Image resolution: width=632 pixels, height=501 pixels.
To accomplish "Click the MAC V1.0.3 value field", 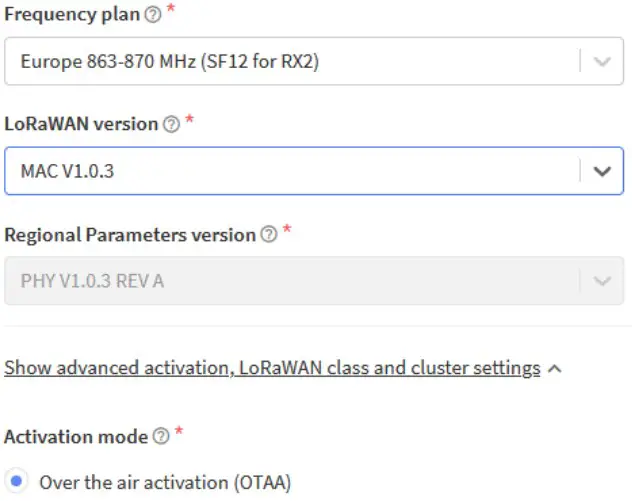I will point(290,171).
